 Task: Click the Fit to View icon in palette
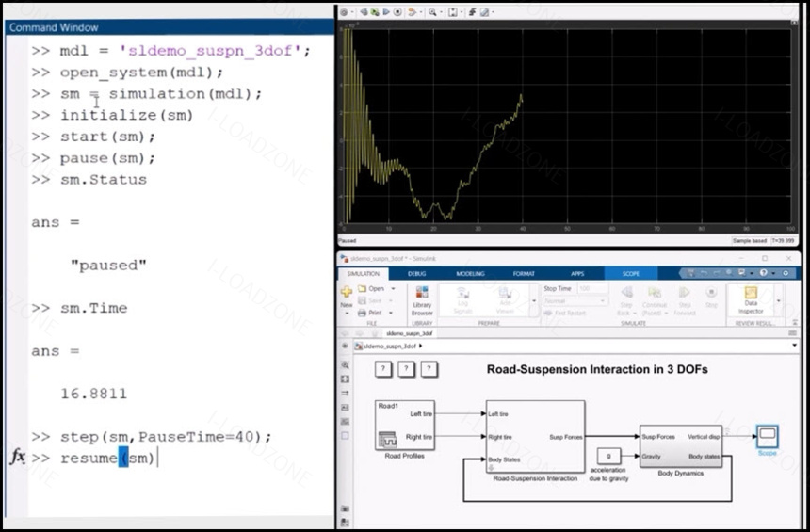(x=345, y=379)
